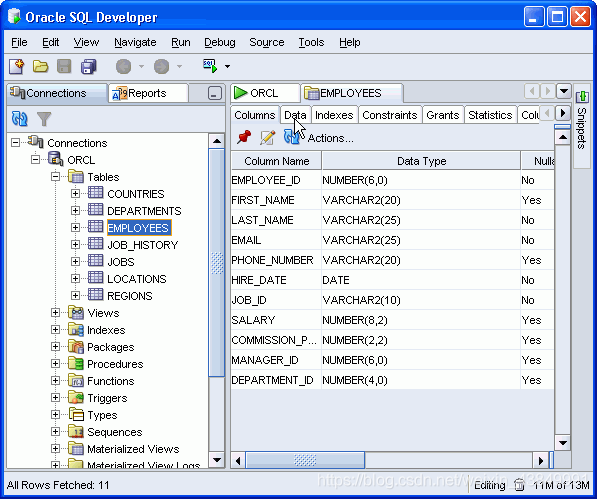Open the Grants sub-tab
This screenshot has width=597, height=499.
click(443, 115)
